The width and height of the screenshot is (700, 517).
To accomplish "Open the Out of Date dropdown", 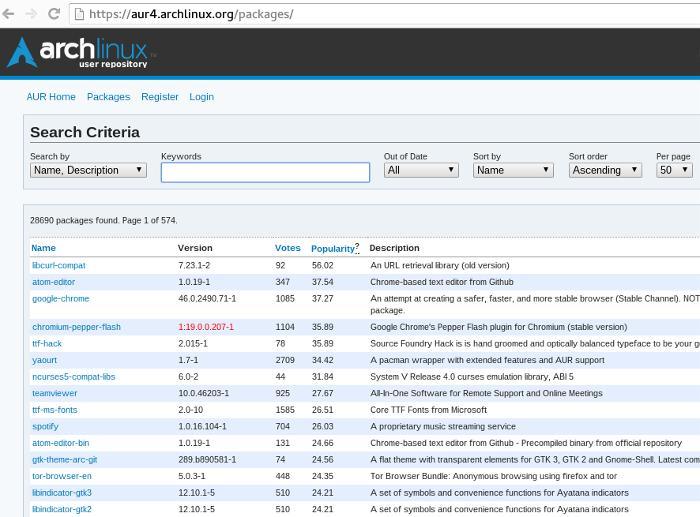I will coord(421,170).
